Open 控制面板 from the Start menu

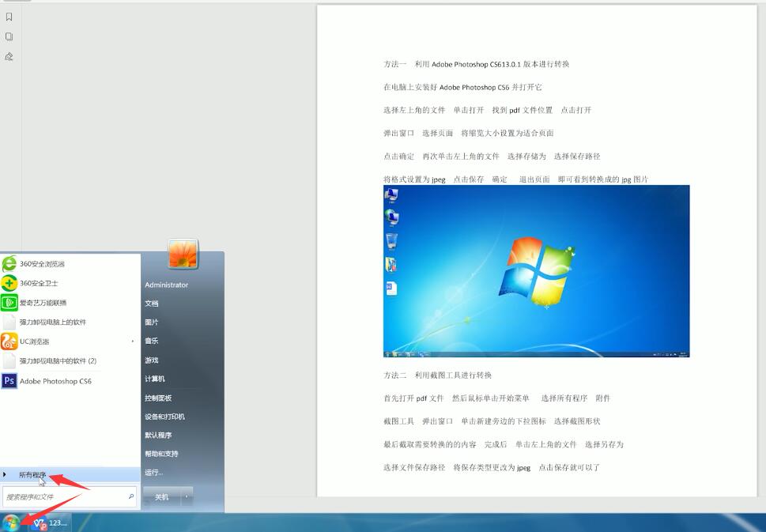pyautogui.click(x=158, y=398)
